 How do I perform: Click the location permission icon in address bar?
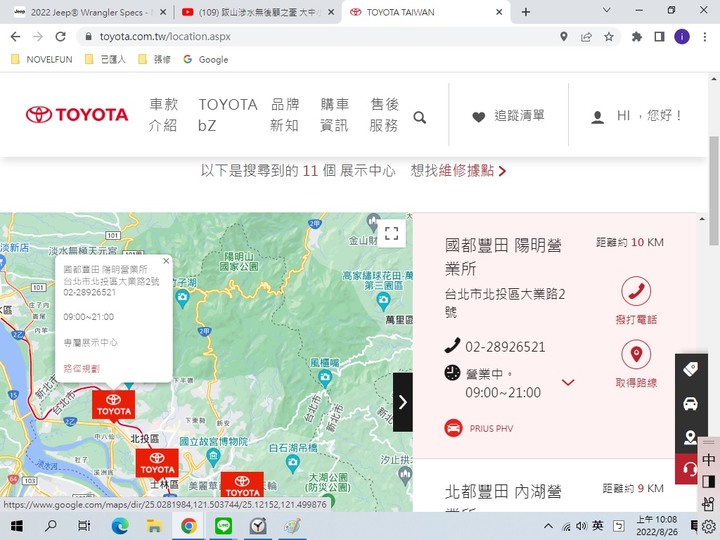point(564,37)
